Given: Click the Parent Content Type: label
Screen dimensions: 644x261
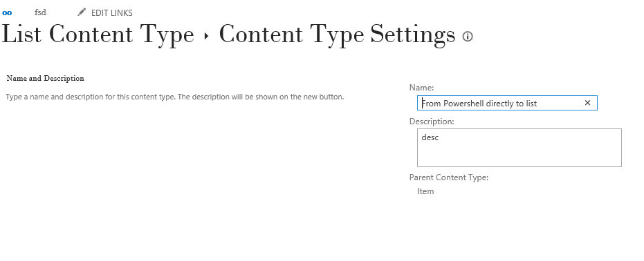Looking at the screenshot, I should (x=449, y=178).
